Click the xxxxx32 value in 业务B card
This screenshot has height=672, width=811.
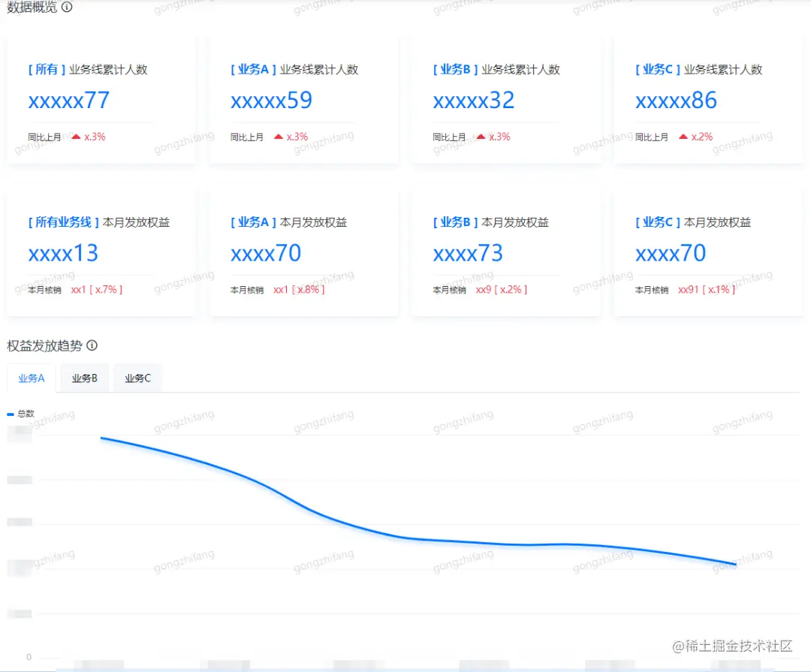point(473,101)
